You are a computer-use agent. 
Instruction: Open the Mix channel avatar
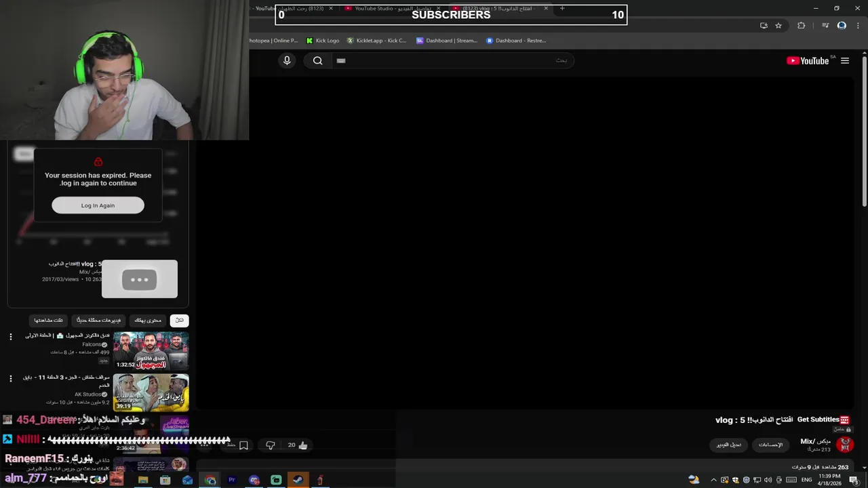[845, 445]
